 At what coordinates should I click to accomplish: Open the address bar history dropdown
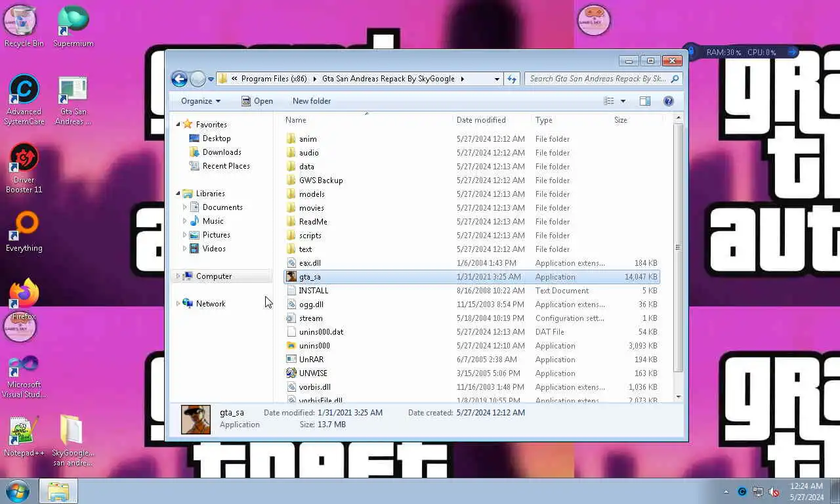pos(497,79)
